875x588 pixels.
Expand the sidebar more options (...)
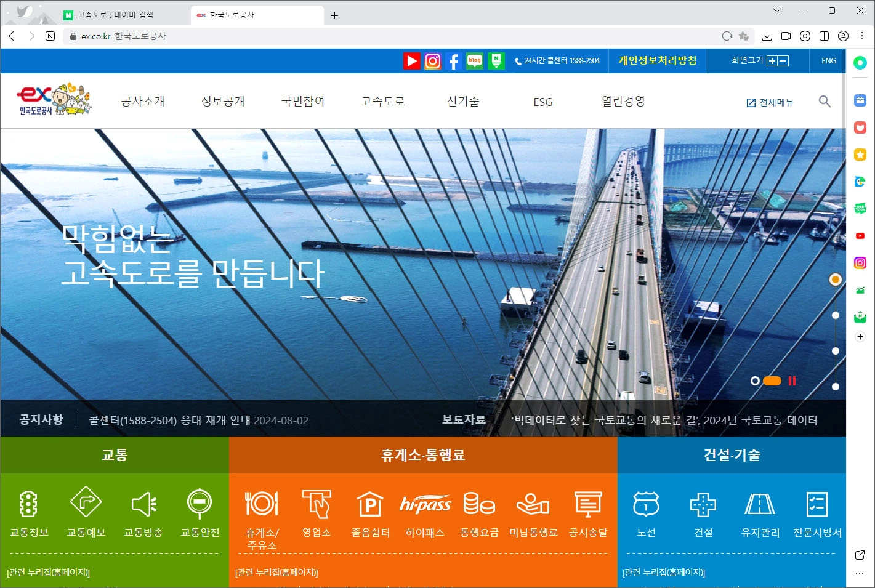pos(860,574)
